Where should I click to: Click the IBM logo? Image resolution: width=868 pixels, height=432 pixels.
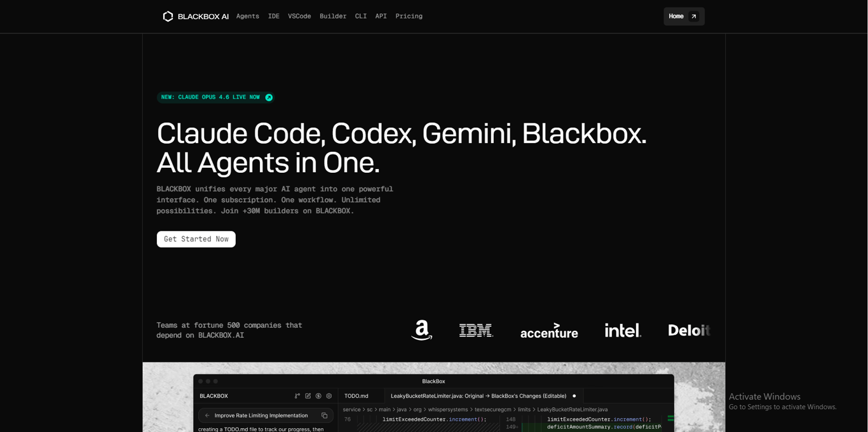tap(476, 330)
